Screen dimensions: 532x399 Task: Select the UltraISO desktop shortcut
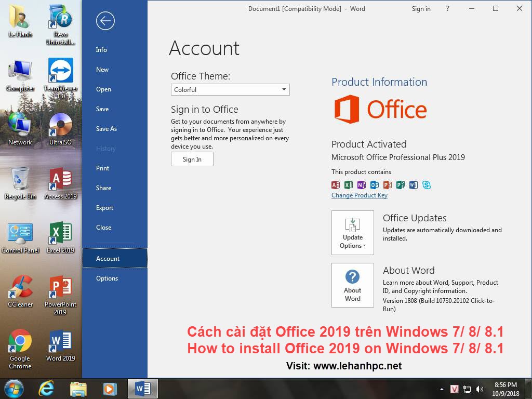60,129
